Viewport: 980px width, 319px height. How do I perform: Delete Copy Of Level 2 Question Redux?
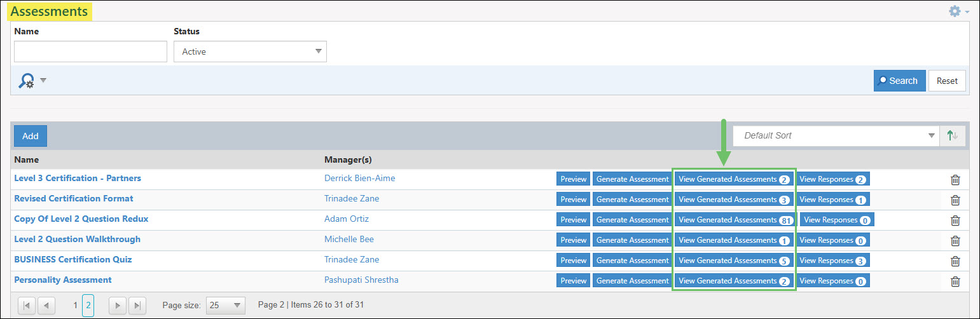coord(955,221)
